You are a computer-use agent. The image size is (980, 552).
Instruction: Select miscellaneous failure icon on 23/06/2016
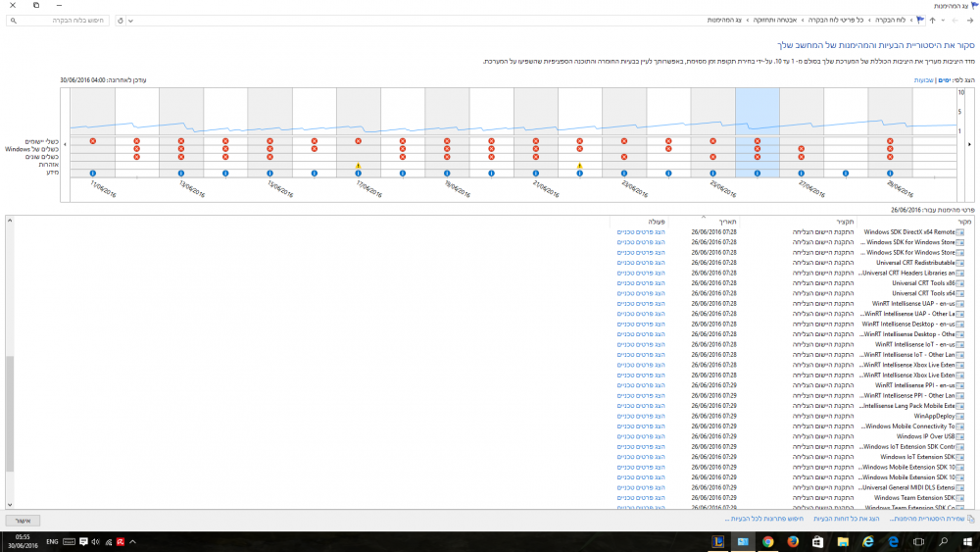click(624, 157)
